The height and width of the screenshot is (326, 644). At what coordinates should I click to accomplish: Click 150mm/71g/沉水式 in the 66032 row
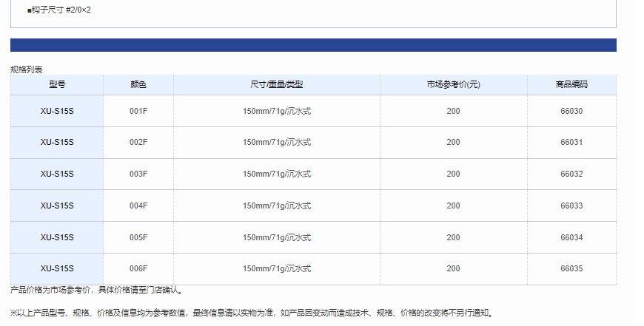click(277, 174)
